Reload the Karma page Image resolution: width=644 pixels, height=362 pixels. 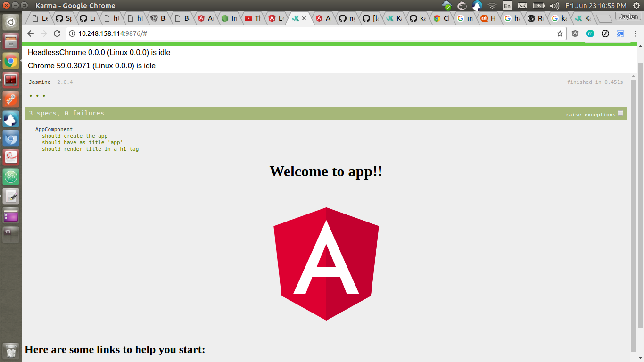click(57, 33)
